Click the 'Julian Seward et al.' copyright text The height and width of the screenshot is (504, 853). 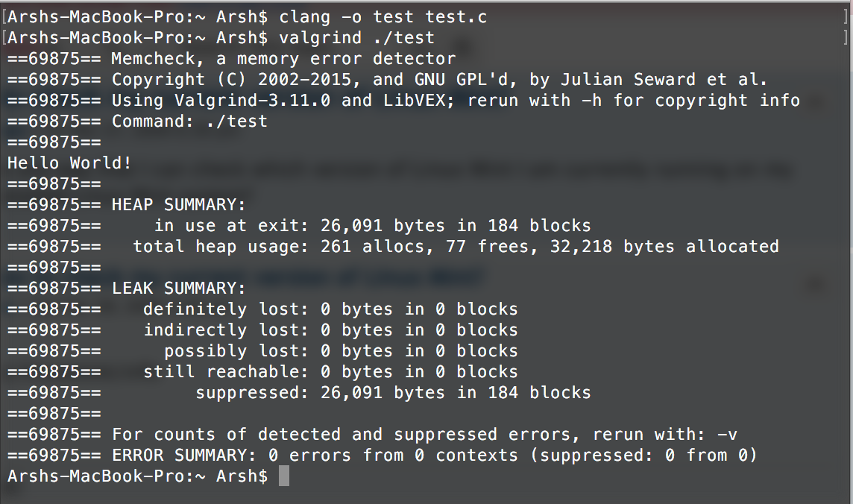[664, 79]
